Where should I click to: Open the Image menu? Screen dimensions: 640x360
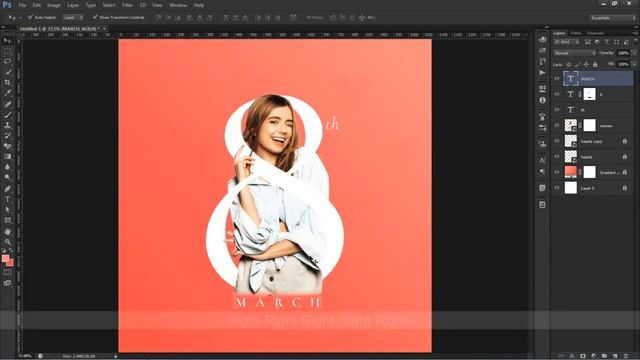point(53,5)
